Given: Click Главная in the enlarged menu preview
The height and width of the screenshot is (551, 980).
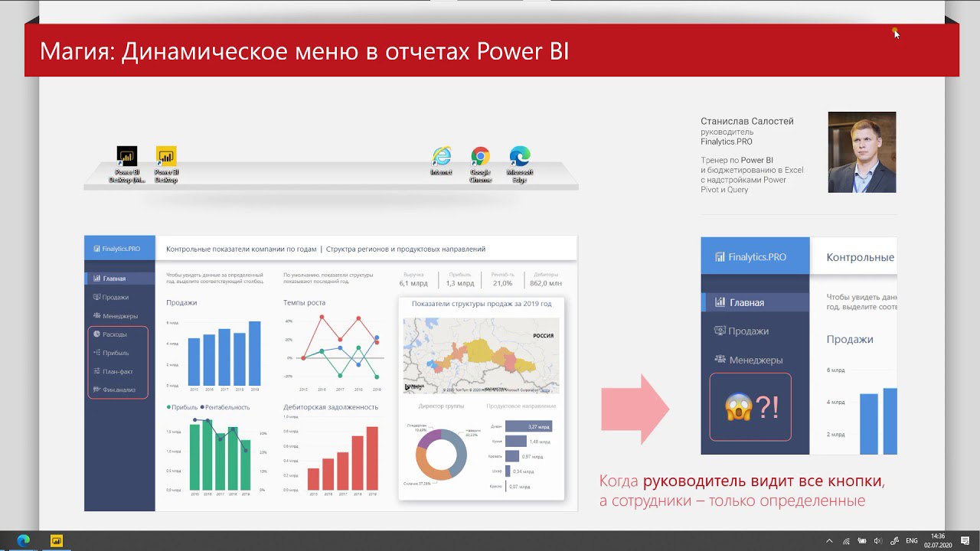Looking at the screenshot, I should coord(755,302).
